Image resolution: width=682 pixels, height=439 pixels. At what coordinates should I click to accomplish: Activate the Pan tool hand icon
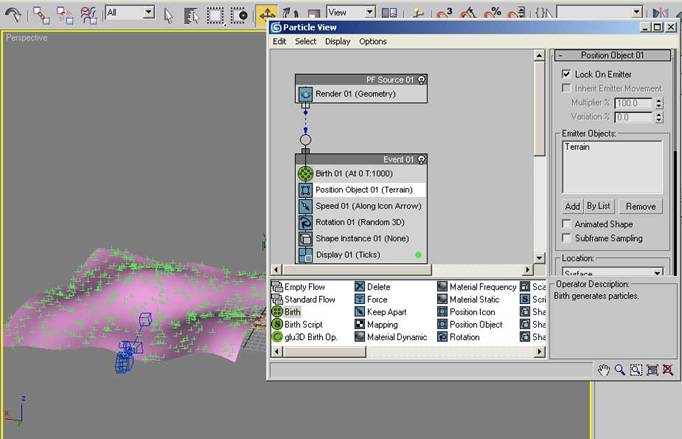[604, 370]
